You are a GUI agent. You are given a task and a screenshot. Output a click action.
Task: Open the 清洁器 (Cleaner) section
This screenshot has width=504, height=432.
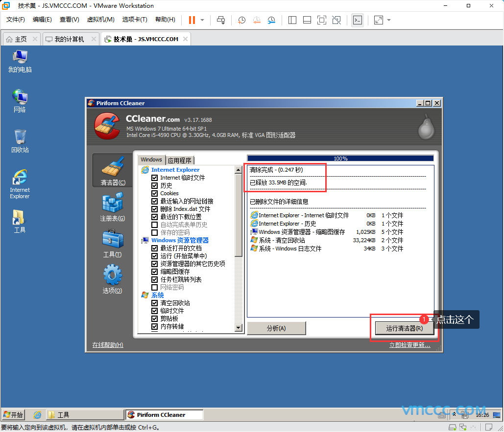click(112, 170)
